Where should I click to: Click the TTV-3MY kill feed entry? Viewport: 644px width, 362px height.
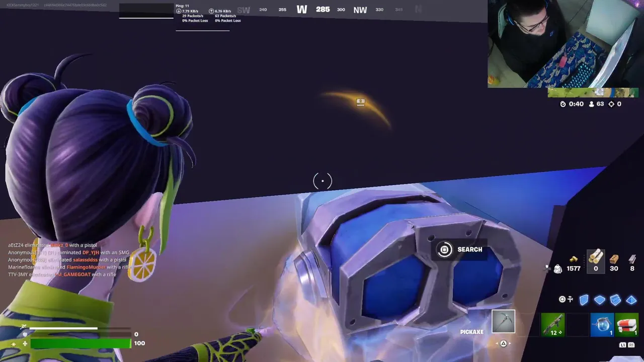62,275
